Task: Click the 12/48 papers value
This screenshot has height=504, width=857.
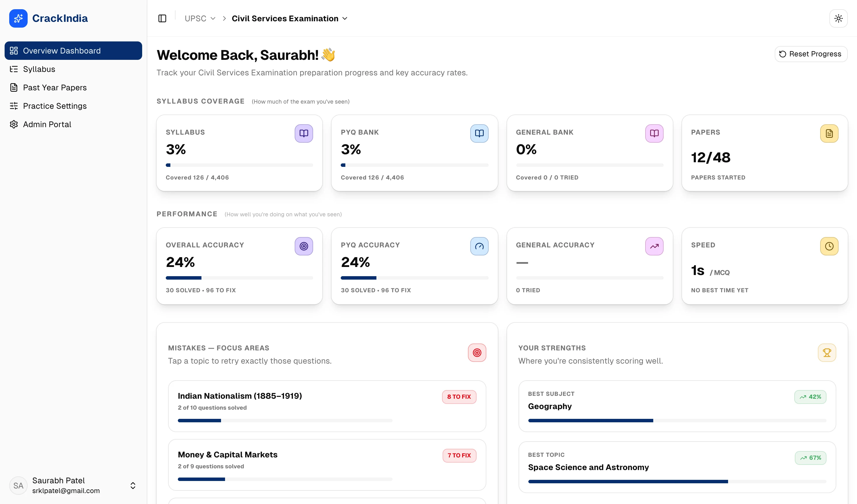Action: click(x=711, y=157)
